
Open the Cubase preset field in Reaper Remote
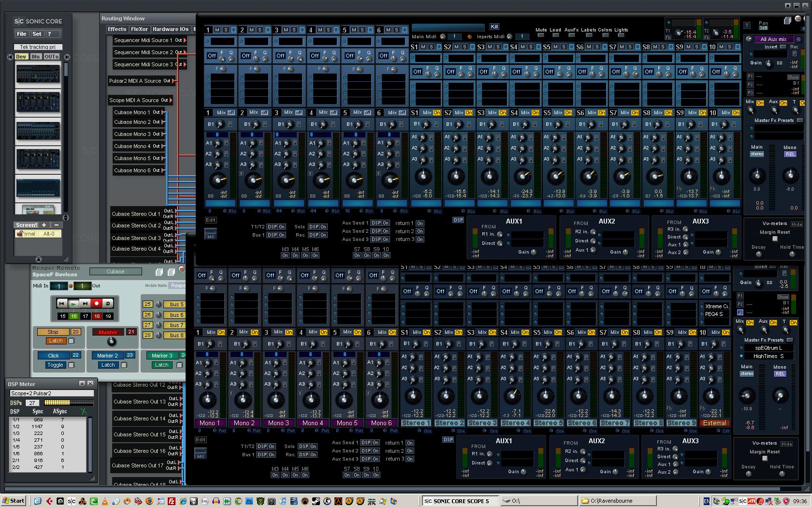pos(116,271)
